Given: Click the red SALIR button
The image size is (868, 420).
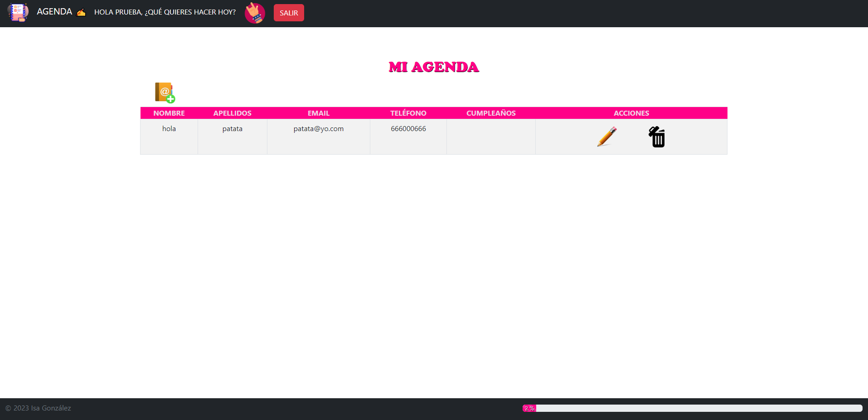Looking at the screenshot, I should tap(288, 13).
